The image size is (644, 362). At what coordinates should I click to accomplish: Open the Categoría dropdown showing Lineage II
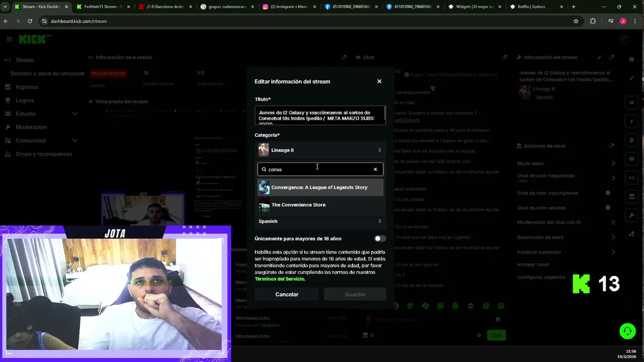(320, 150)
